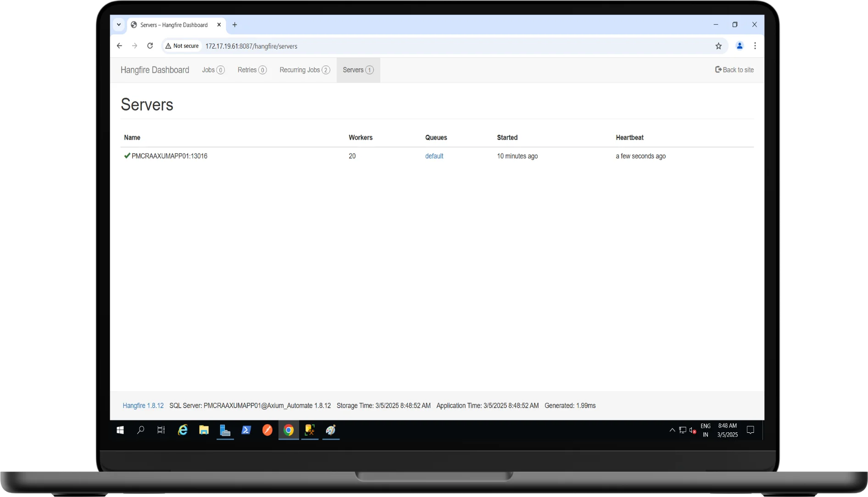The height and width of the screenshot is (497, 868).
Task: Click the green checkmark beside PMCRAAXUMAPP01:13016
Action: (127, 156)
